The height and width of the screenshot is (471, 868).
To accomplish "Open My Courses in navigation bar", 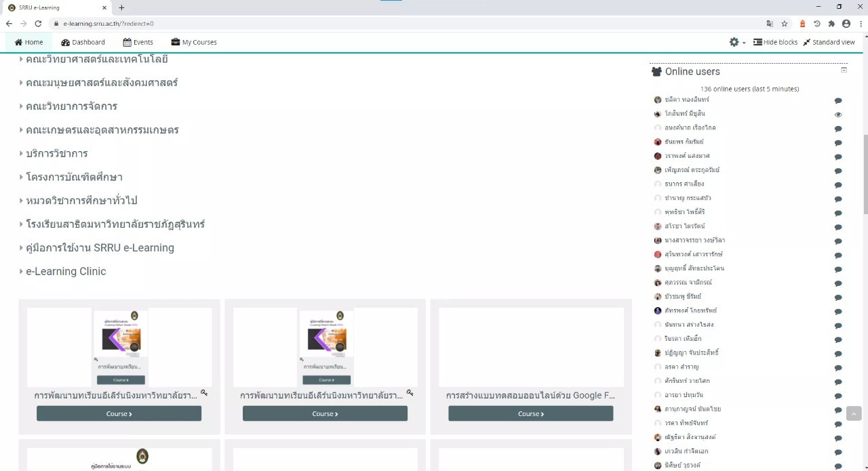I will (x=194, y=42).
